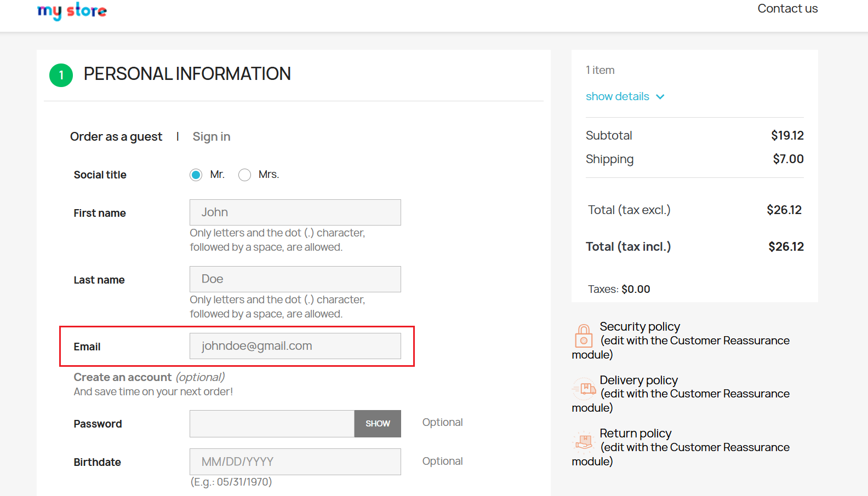Switch to the Sign in tab
The width and height of the screenshot is (868, 496).
[x=211, y=136]
